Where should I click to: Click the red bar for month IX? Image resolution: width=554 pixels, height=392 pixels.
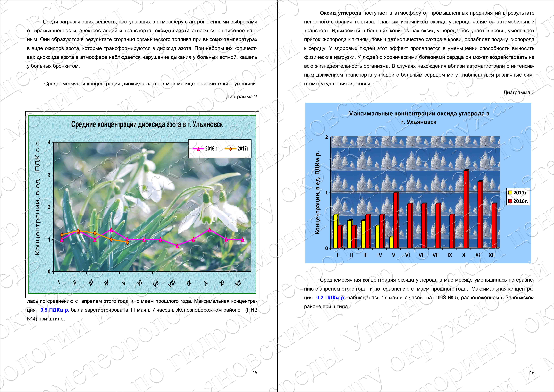point(452,231)
